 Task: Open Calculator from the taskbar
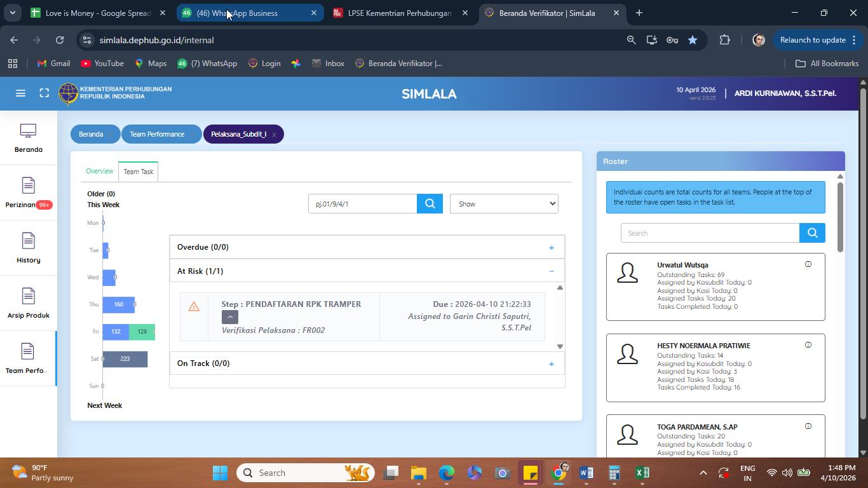[x=614, y=473]
